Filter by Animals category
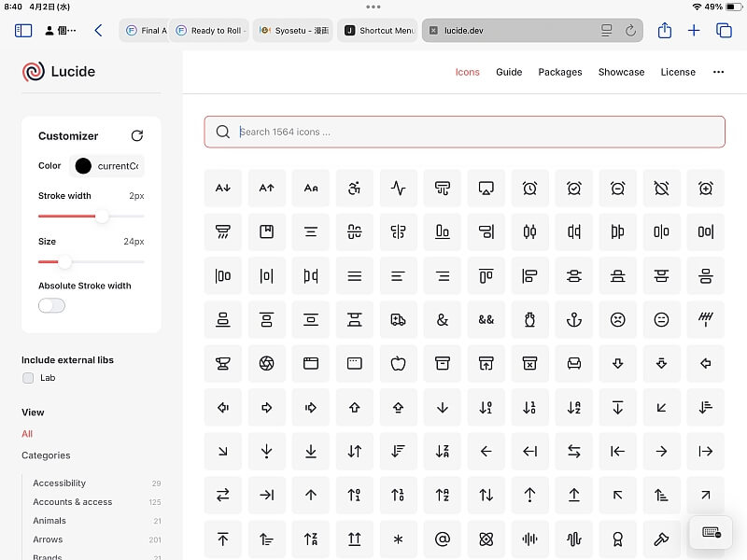The height and width of the screenshot is (560, 747). (49, 521)
